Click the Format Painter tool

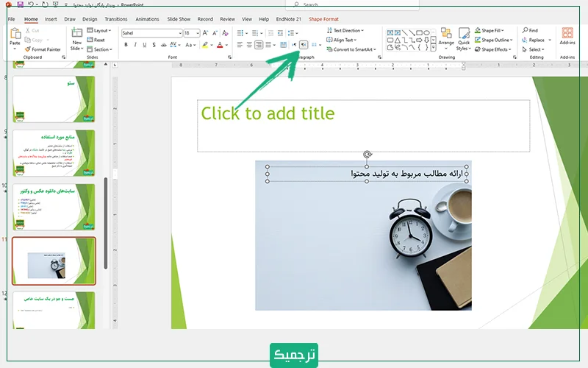point(43,49)
